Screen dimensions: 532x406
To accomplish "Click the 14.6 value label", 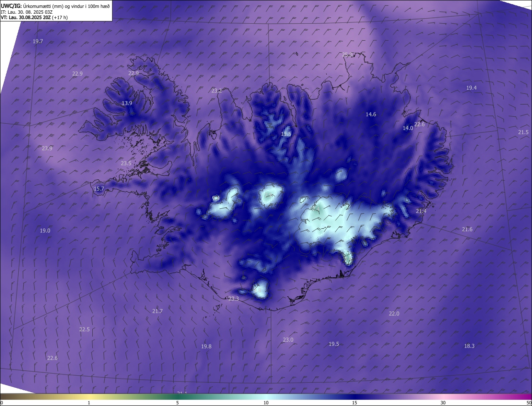I will [371, 115].
